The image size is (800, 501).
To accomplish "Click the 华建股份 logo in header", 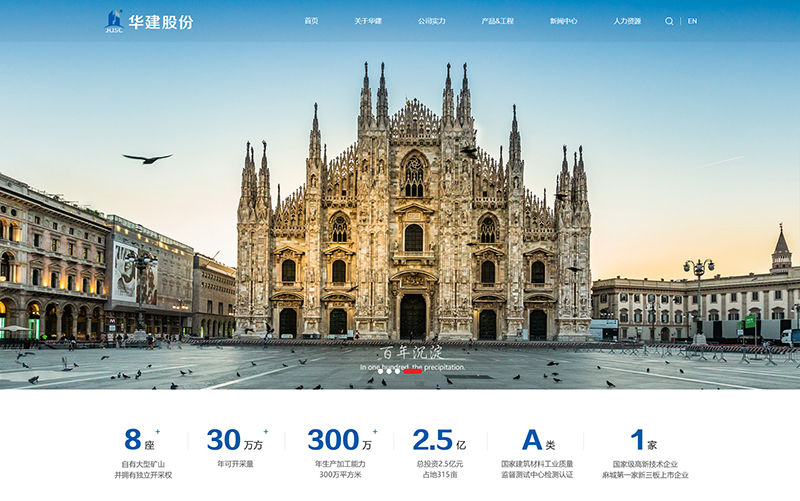I will click(x=149, y=21).
